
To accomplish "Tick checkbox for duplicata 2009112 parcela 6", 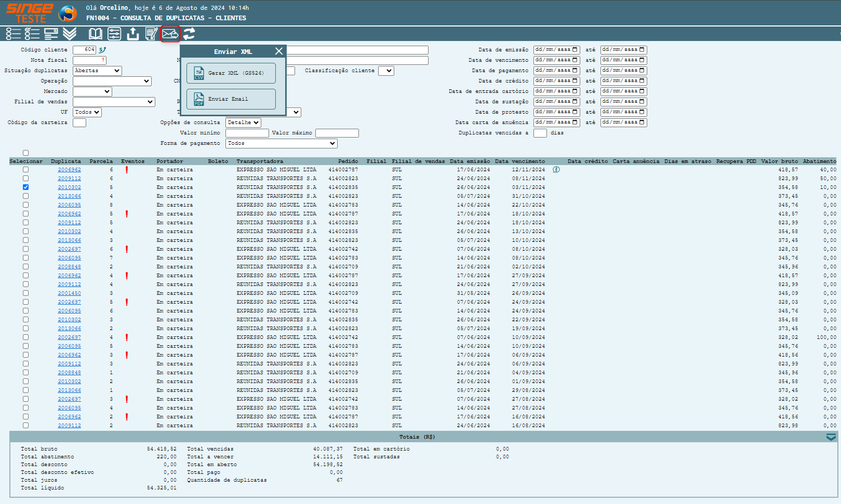I will pyautogui.click(x=26, y=179).
